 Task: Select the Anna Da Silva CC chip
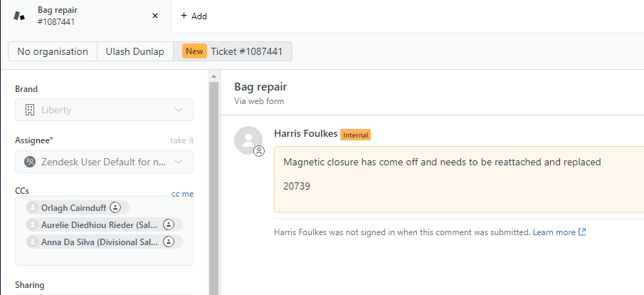coord(93,242)
